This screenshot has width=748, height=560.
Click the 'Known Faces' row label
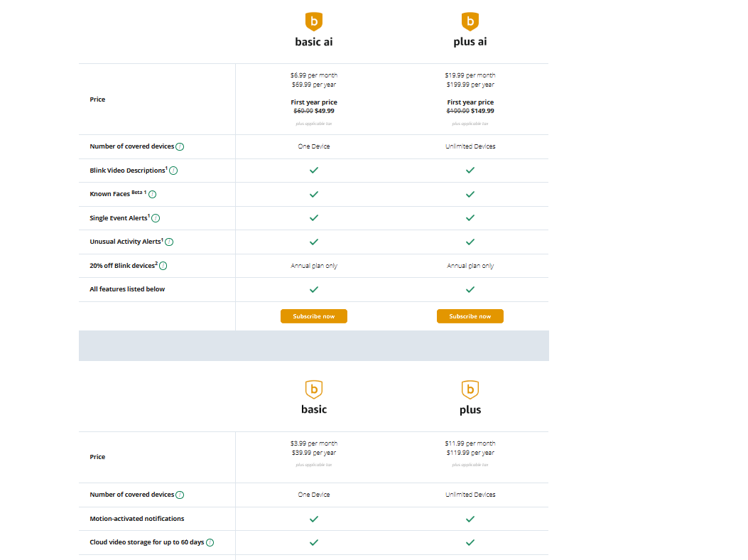[109, 194]
